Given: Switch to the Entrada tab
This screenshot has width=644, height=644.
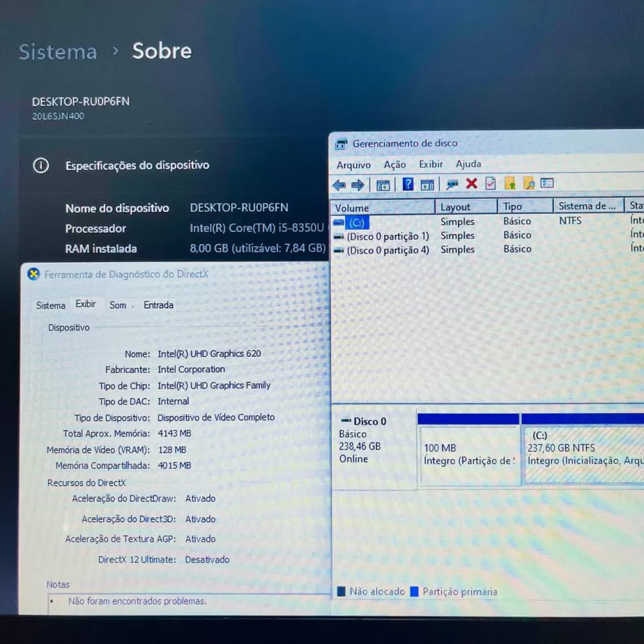Looking at the screenshot, I should 158,305.
